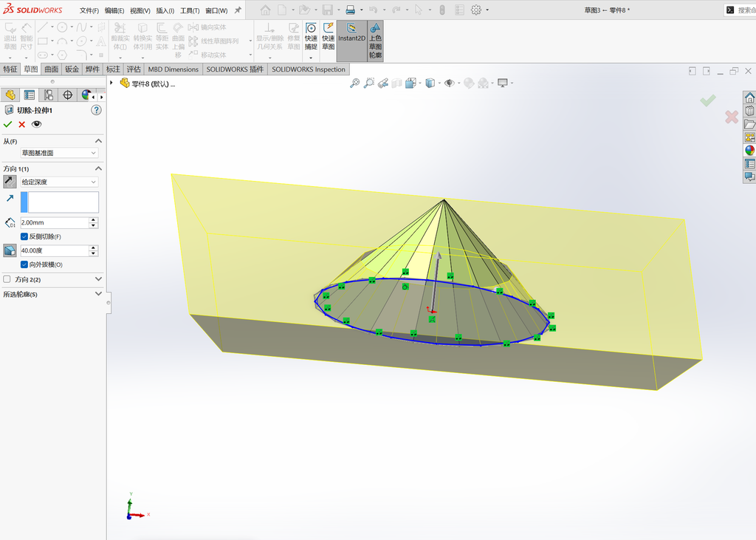Open the DisplayManager color ball tab
This screenshot has height=540, width=756.
[86, 95]
